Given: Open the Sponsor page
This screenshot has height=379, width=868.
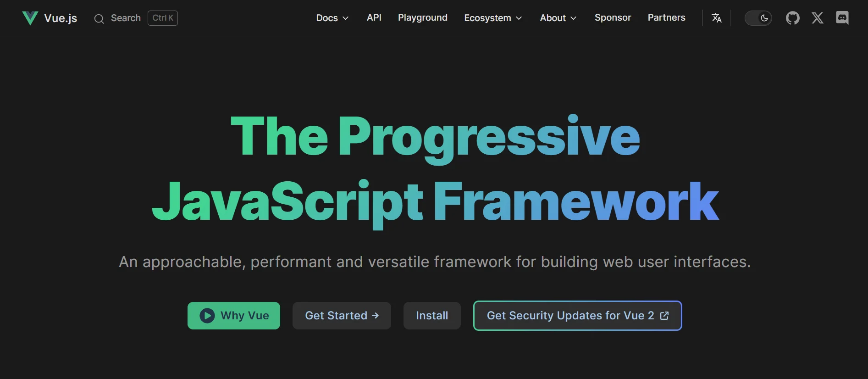Looking at the screenshot, I should [613, 17].
